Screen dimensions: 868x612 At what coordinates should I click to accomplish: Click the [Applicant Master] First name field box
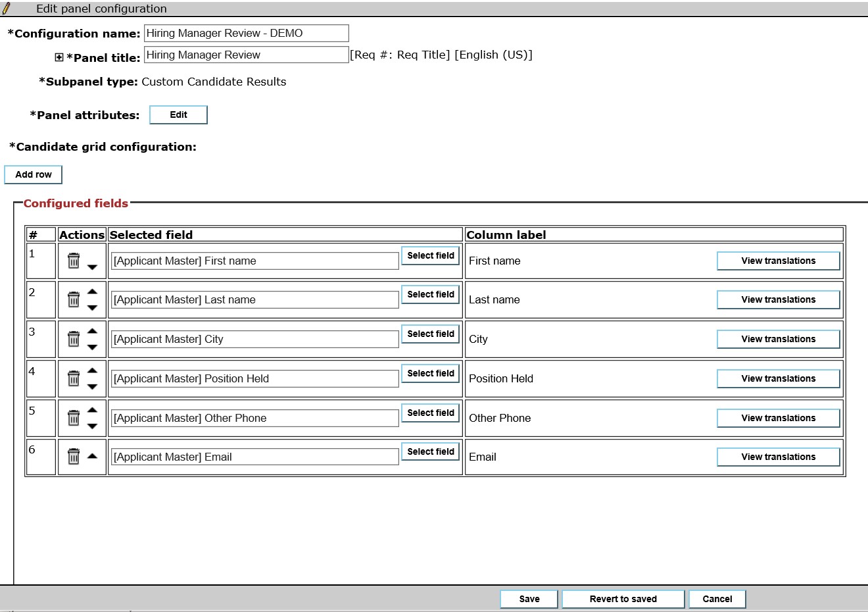pos(255,261)
